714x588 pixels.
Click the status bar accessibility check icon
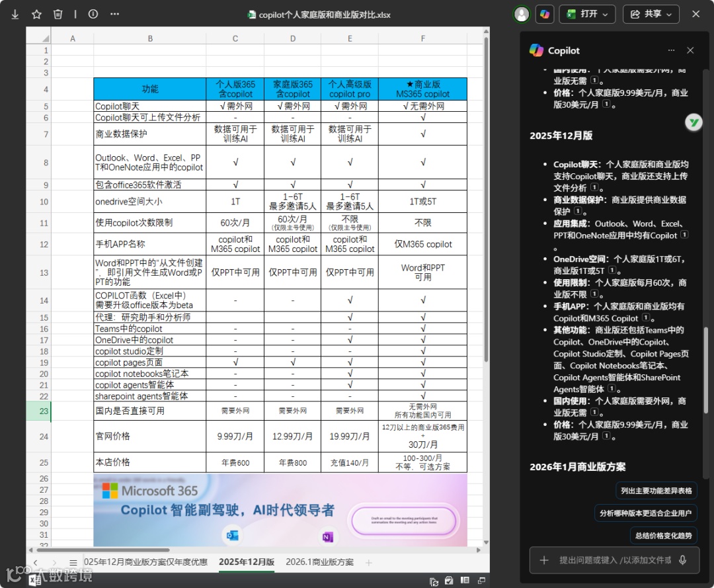coord(449,581)
